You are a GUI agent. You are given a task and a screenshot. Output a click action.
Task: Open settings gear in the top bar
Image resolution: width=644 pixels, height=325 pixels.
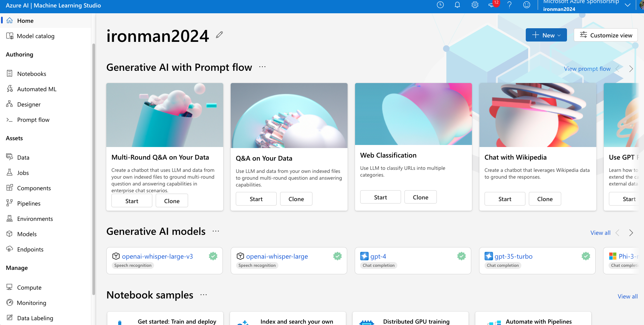click(475, 5)
